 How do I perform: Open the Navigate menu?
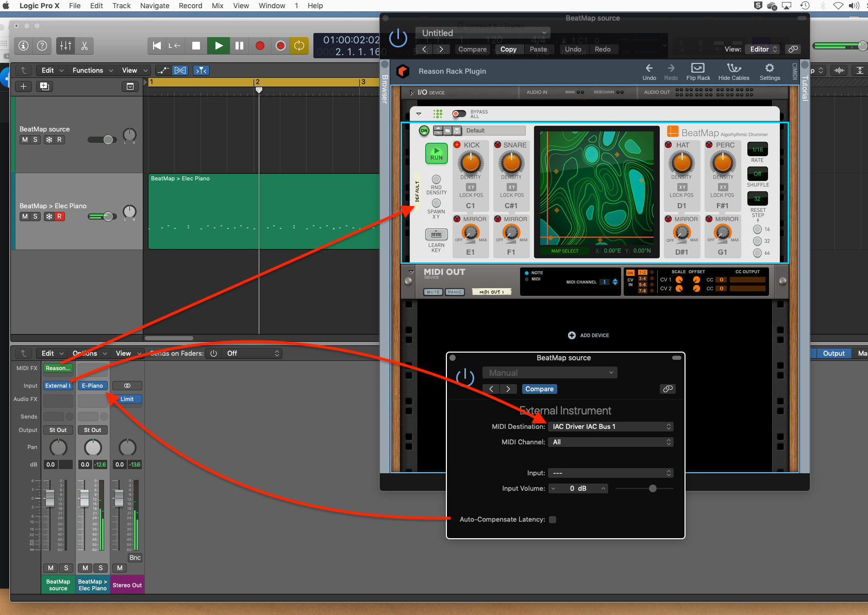click(155, 6)
